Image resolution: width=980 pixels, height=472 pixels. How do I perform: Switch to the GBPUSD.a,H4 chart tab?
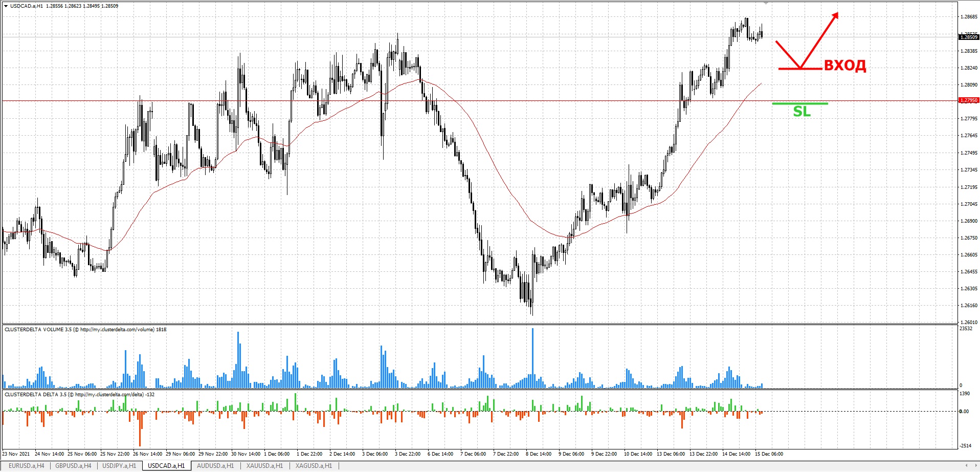[x=73, y=466]
